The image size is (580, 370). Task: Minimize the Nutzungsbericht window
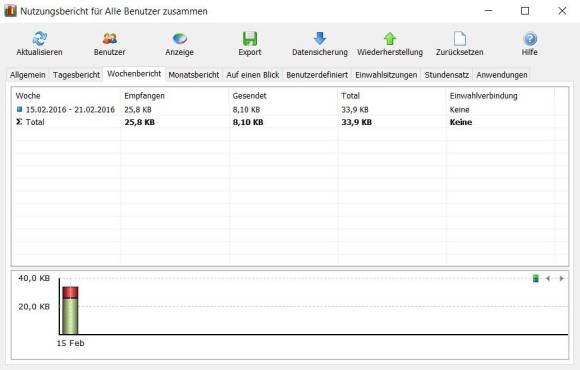(x=488, y=11)
